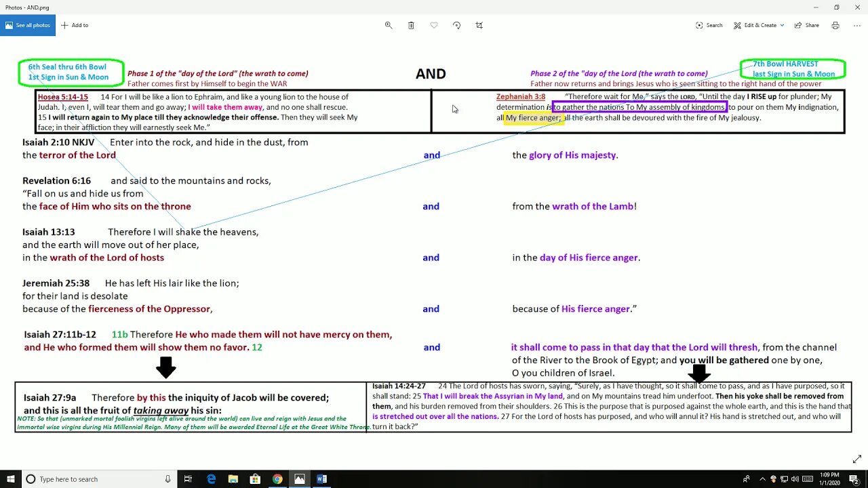
Task: Toggle the heart favorite icon
Action: pos(434,25)
